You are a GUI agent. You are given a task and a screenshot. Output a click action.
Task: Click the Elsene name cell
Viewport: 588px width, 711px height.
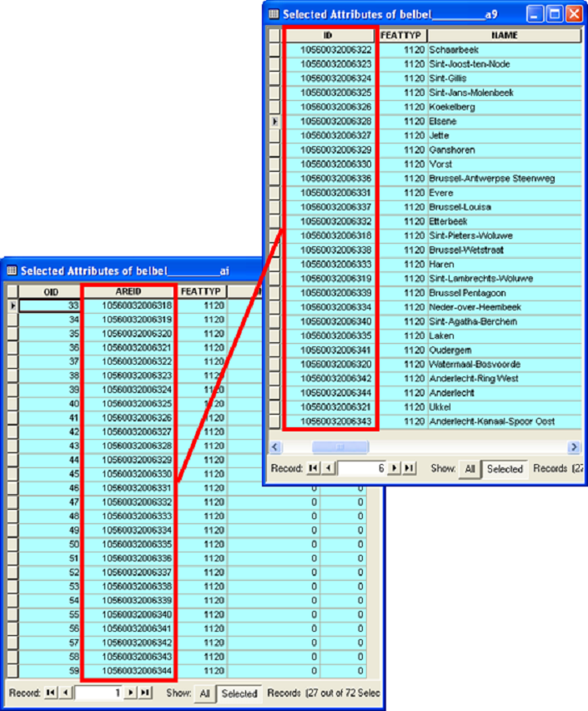[x=505, y=122]
